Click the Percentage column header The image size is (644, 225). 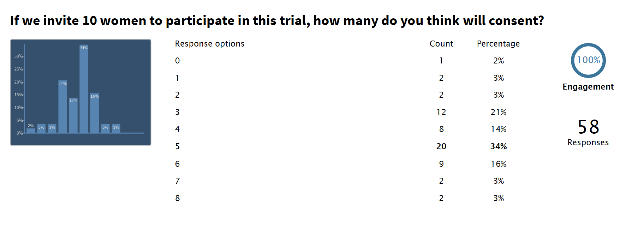point(498,44)
